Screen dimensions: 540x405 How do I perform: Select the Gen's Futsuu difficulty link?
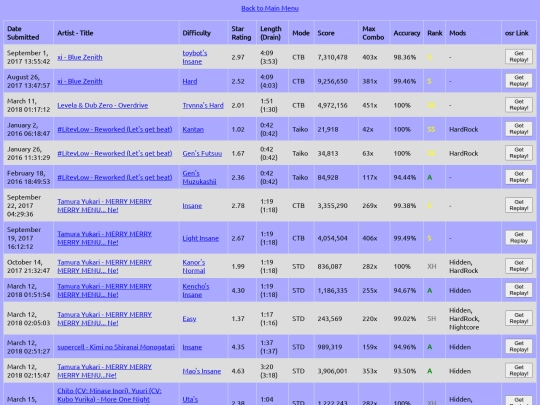tap(202, 154)
